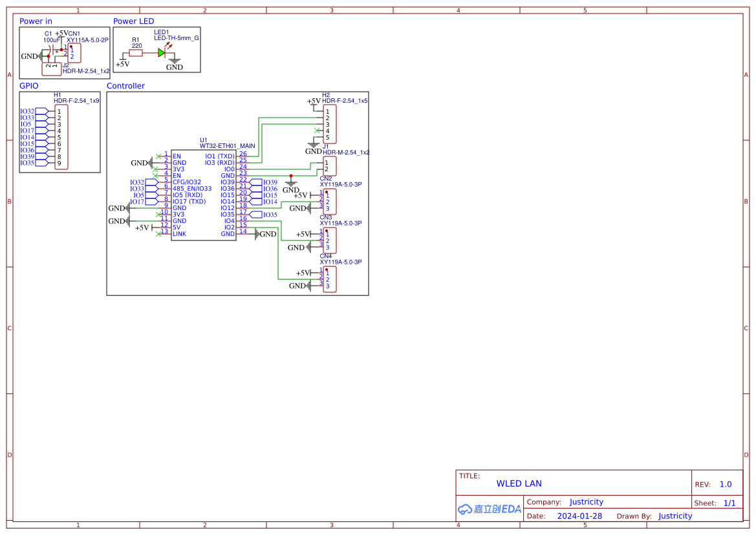Click the Controller section heading
Viewport: 756px width, 535px height.
(x=125, y=85)
